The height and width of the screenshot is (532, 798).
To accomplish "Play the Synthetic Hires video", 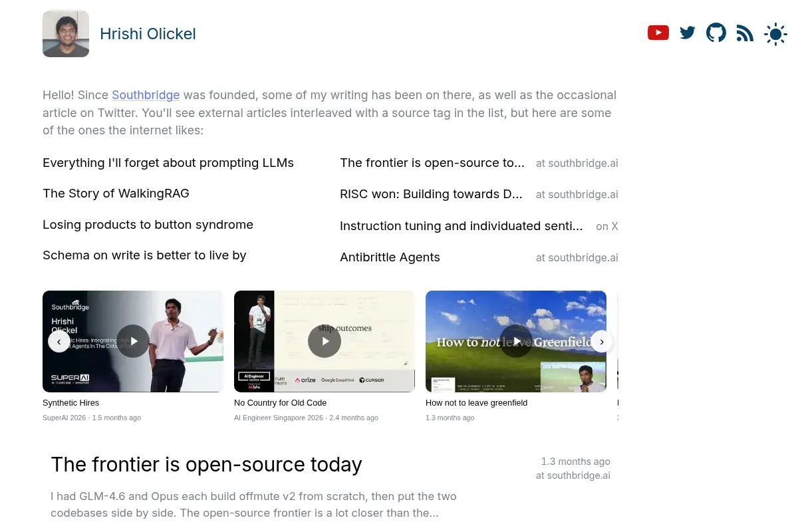I will click(133, 341).
